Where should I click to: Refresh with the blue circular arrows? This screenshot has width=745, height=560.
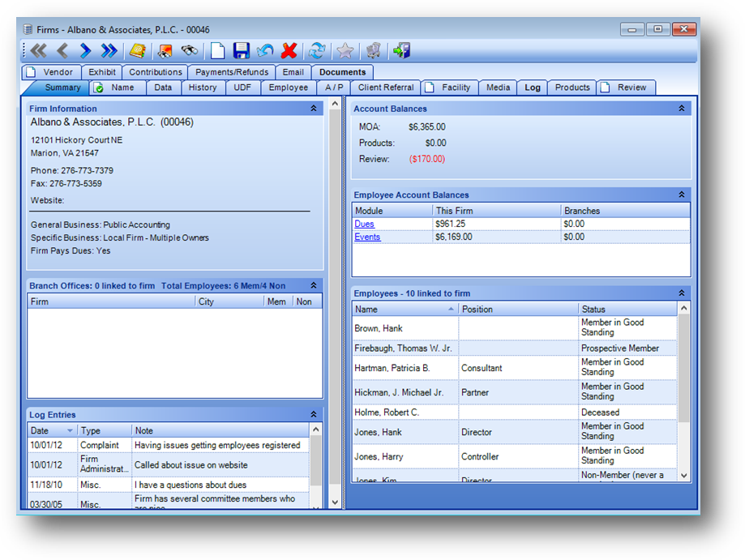(x=317, y=50)
